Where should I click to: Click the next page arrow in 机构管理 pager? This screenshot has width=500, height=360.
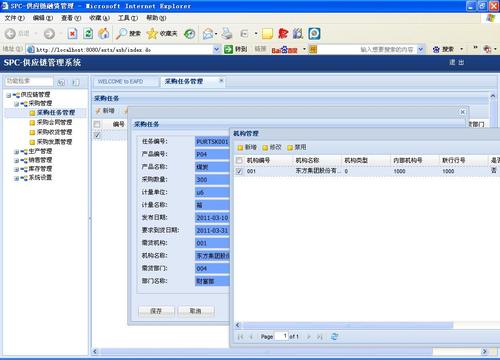tap(309, 337)
